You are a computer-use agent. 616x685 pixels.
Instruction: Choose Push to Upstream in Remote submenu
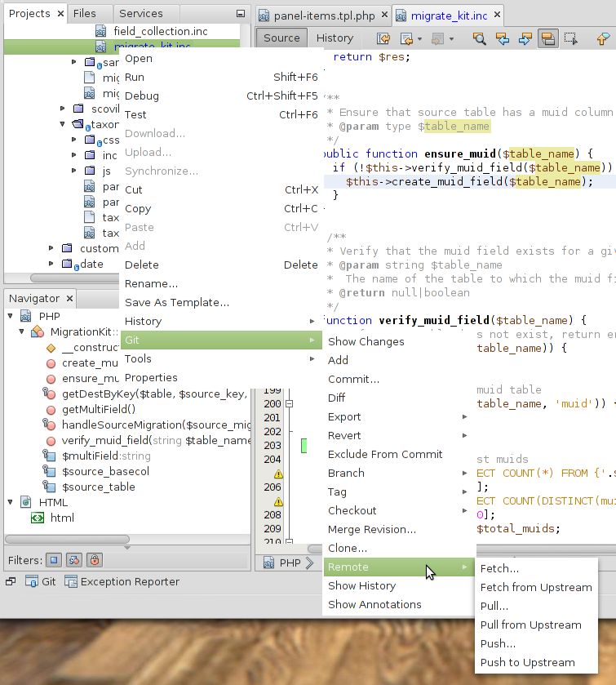point(536,663)
